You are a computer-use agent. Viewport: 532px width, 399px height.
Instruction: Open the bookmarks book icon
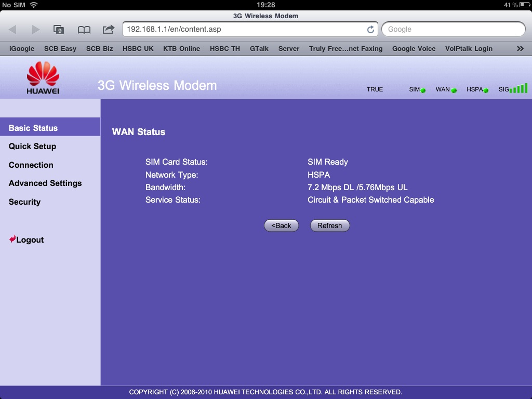click(x=84, y=30)
